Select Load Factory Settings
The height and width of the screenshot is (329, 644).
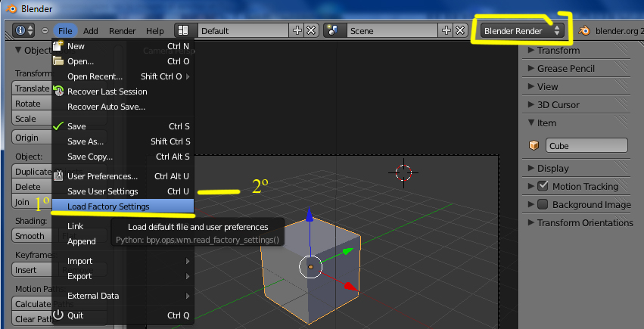pyautogui.click(x=123, y=206)
